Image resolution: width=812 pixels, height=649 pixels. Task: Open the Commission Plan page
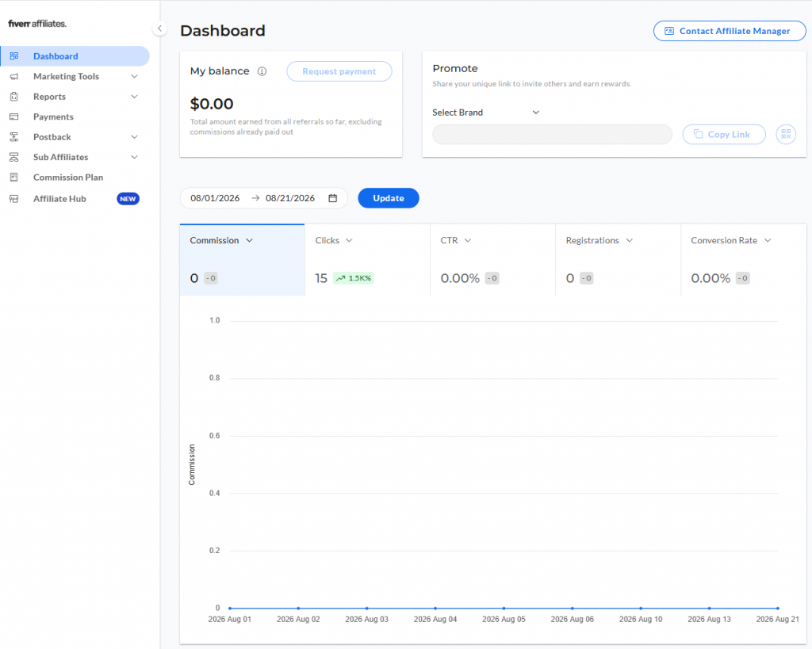(x=75, y=177)
